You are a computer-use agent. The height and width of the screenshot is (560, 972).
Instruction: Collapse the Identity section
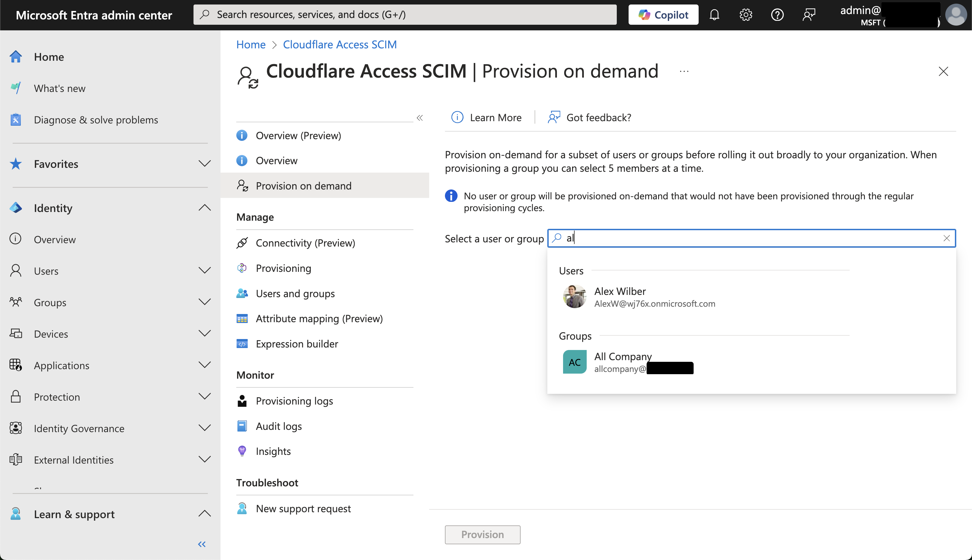204,208
